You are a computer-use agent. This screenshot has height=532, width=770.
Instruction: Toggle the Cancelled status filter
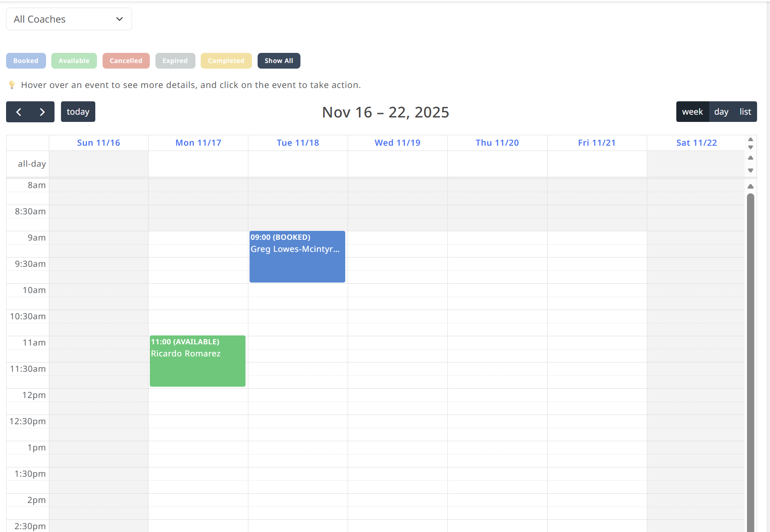pyautogui.click(x=126, y=61)
